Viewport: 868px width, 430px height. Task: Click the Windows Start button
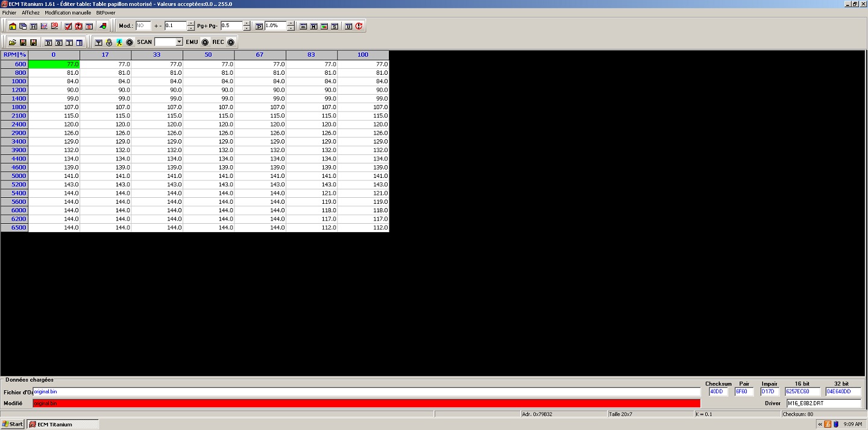point(12,424)
